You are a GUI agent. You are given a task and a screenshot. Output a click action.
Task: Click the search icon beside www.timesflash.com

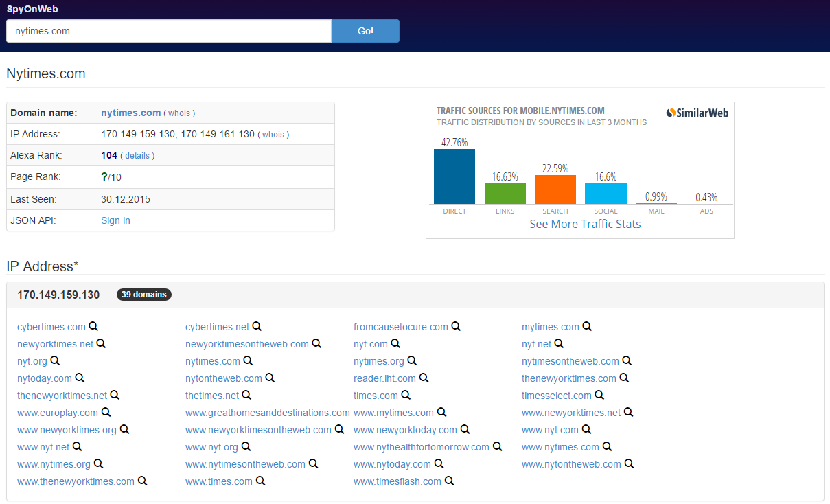tap(449, 481)
